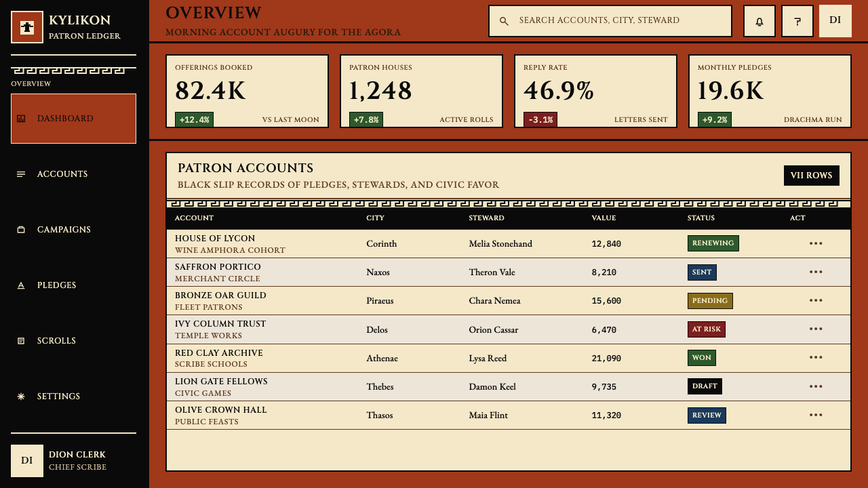Viewport: 868px width, 488px height.
Task: Click steward Melia Stonehand
Action: (x=500, y=244)
